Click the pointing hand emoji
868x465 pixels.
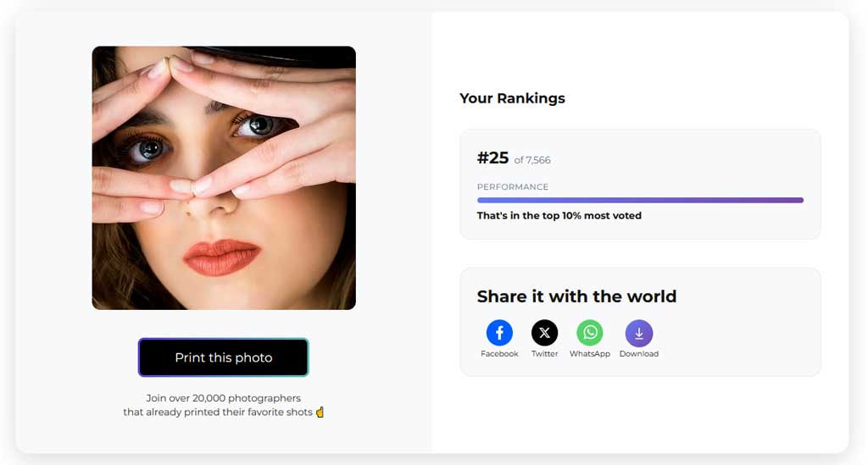[x=320, y=412]
